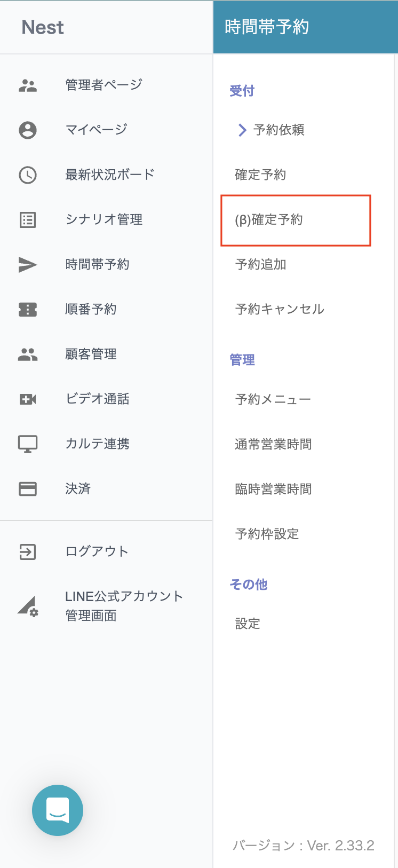Screen dimensions: 398x868
Task: Click the list icon for シナリオ管理
Action: 28,220
